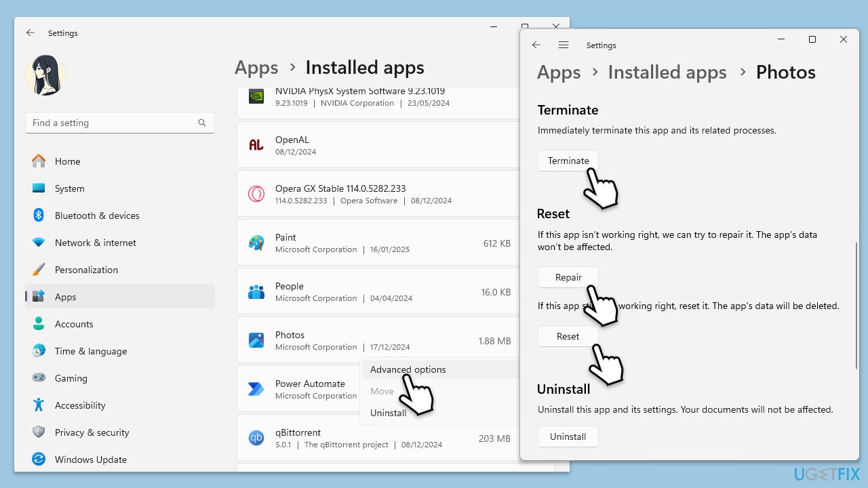Click the Apps icon in the sidebar
868x488 pixels.
(39, 297)
